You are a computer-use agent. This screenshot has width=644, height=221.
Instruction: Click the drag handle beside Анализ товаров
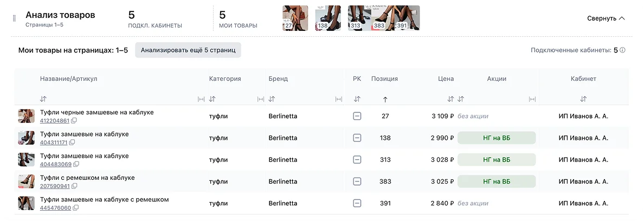pyautogui.click(x=15, y=18)
